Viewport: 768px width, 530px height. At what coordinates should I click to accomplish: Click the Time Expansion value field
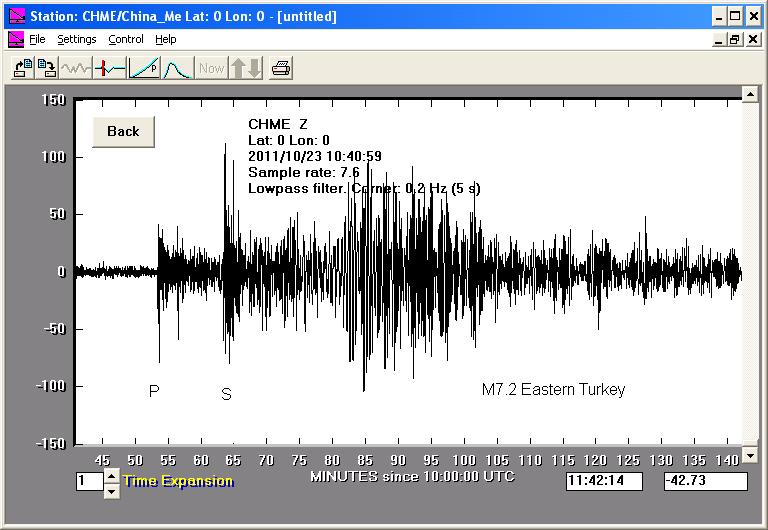pos(89,481)
